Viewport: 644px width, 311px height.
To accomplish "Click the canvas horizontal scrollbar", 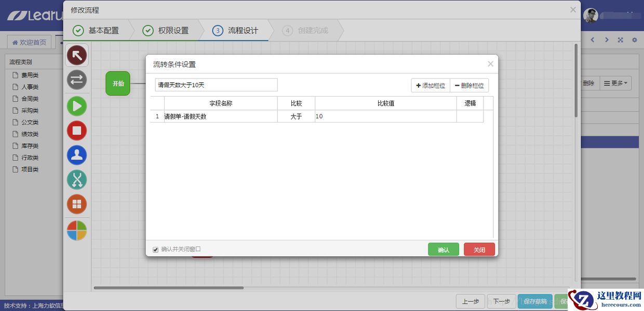I will (x=168, y=288).
